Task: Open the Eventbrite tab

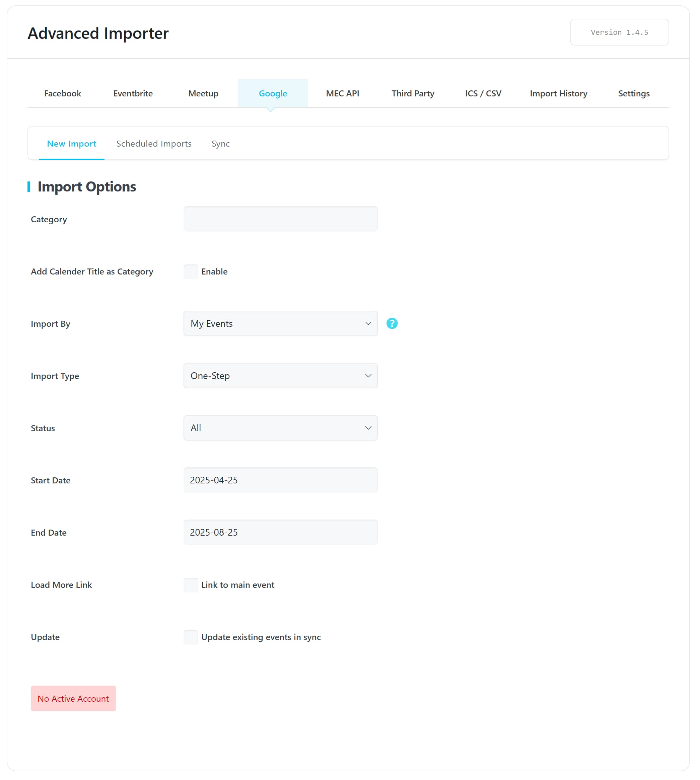Action: point(133,93)
